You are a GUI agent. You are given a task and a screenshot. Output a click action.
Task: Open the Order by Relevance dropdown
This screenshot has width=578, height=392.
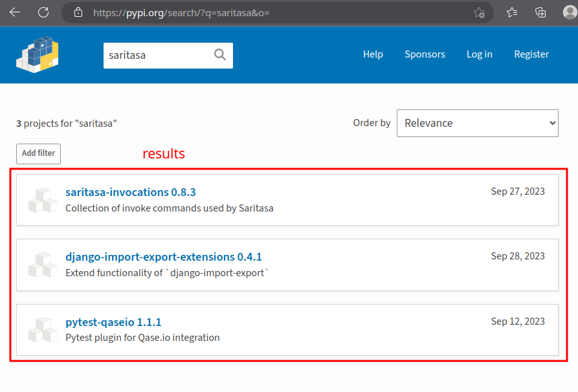[x=478, y=123]
